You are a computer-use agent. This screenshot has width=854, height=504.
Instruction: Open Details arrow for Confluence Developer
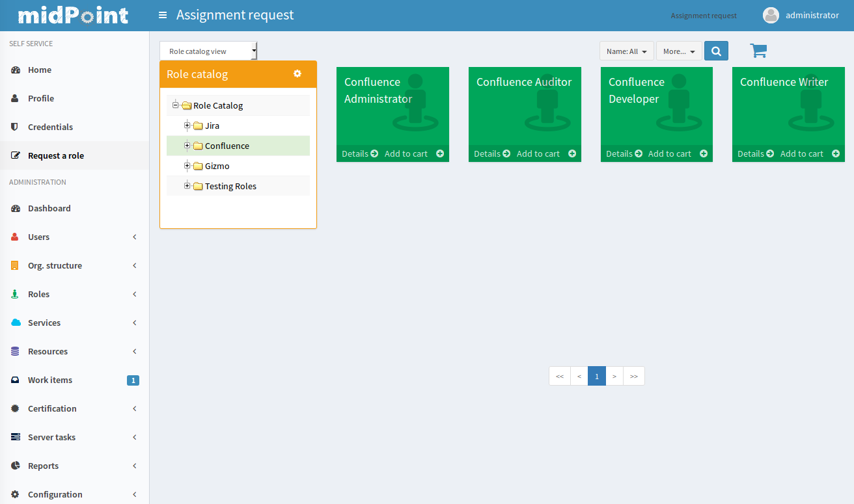click(639, 153)
